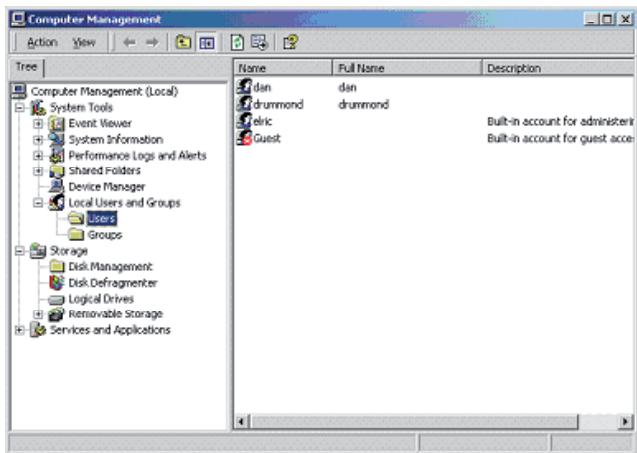
Task: Sort by the Full Name column header
Action: click(407, 68)
